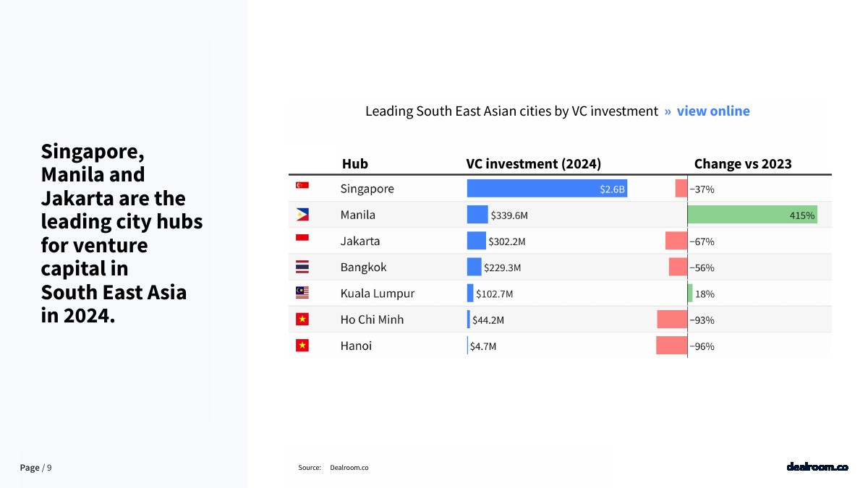
Task: Click the Vietnam flag beside Hanoi
Action: pos(302,346)
